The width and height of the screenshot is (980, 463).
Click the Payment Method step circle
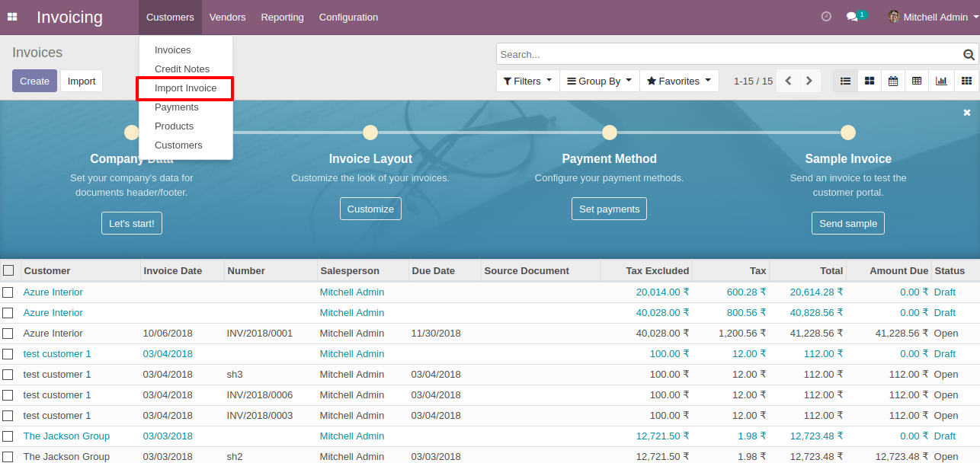pyautogui.click(x=609, y=133)
